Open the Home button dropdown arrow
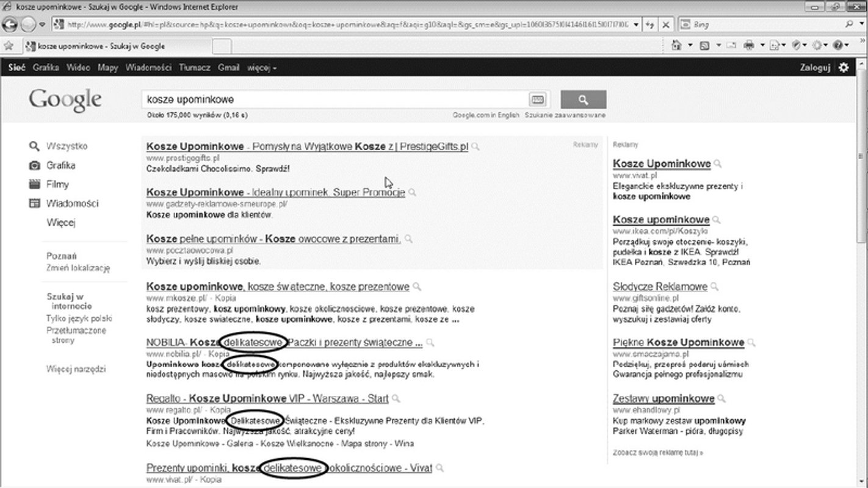The height and width of the screenshot is (488, 868). point(690,46)
